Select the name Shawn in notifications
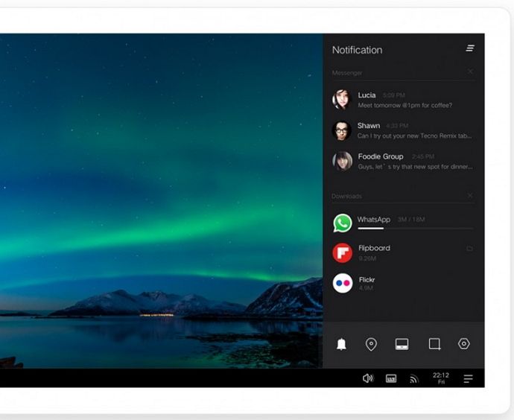The height and width of the screenshot is (420, 514). 369,126
